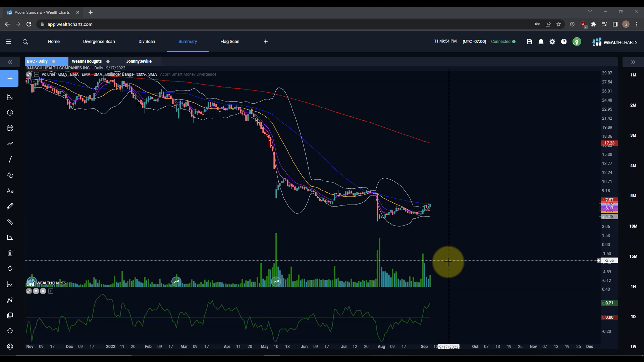The image size is (644, 362).
Task: Save workspace with floppy disk icon
Action: [x=530, y=42]
